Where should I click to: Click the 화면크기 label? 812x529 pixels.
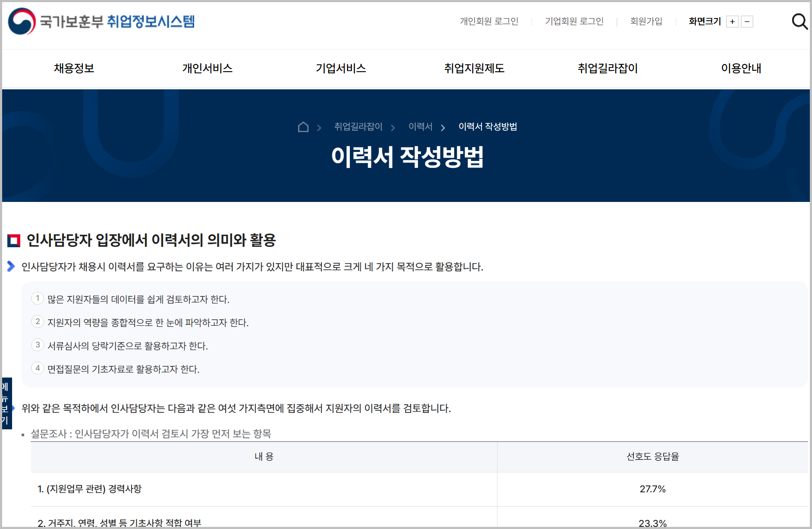click(705, 21)
